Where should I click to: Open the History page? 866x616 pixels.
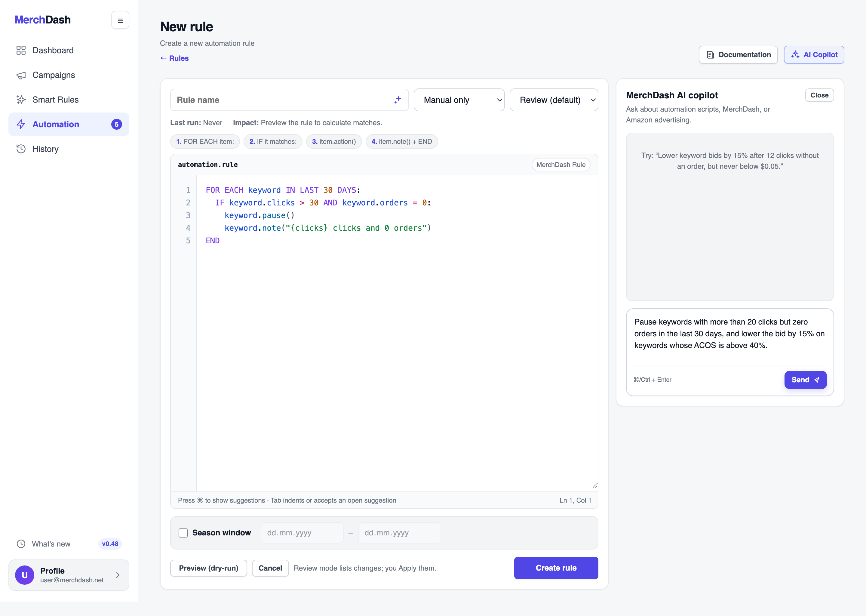(69, 149)
